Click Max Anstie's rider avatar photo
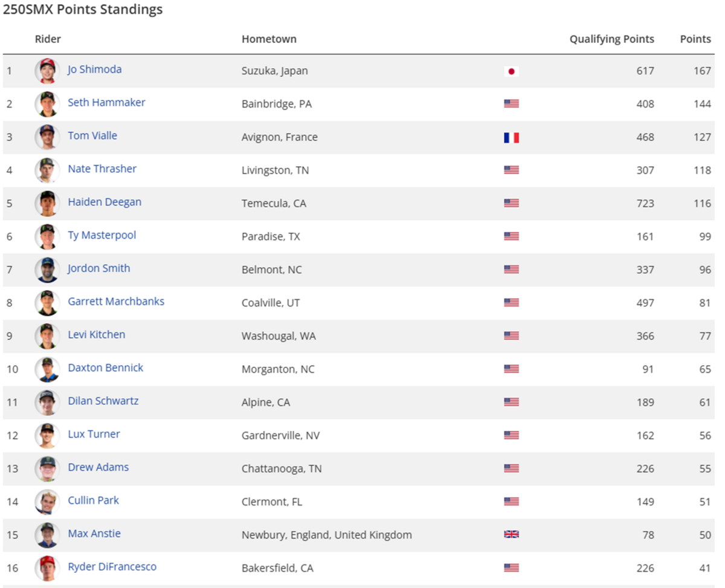Screen dimensions: 725x588 (x=47, y=535)
